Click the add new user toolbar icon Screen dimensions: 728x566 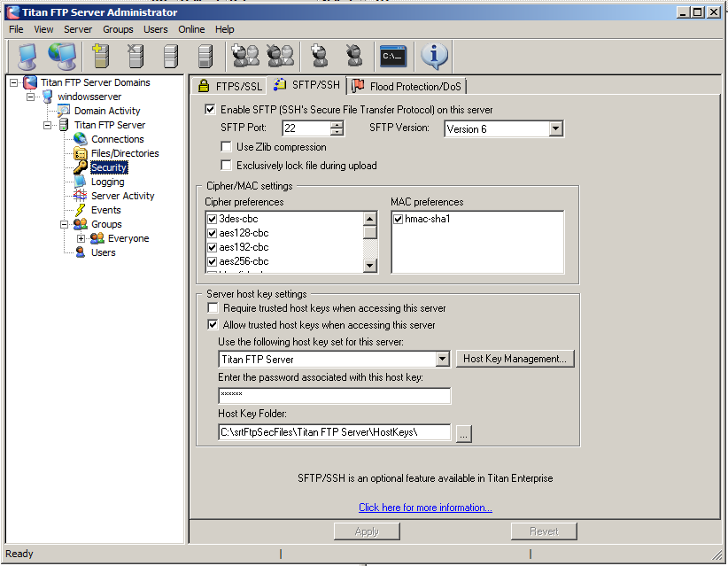click(319, 56)
